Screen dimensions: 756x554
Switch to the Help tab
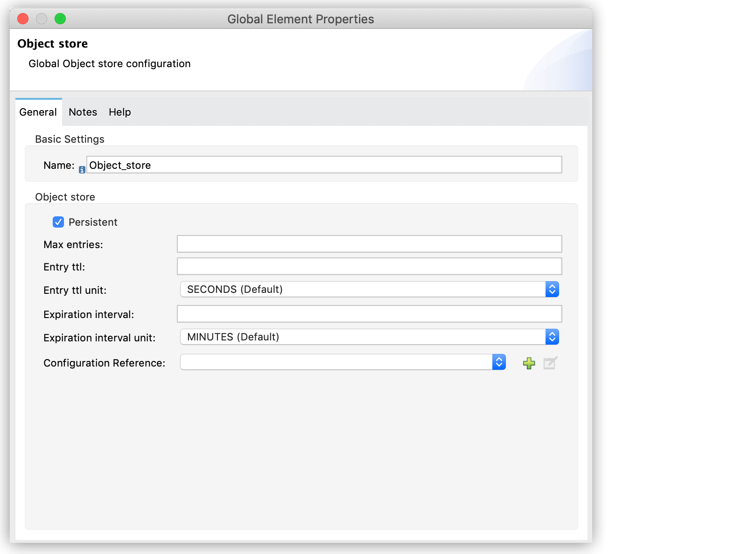119,112
